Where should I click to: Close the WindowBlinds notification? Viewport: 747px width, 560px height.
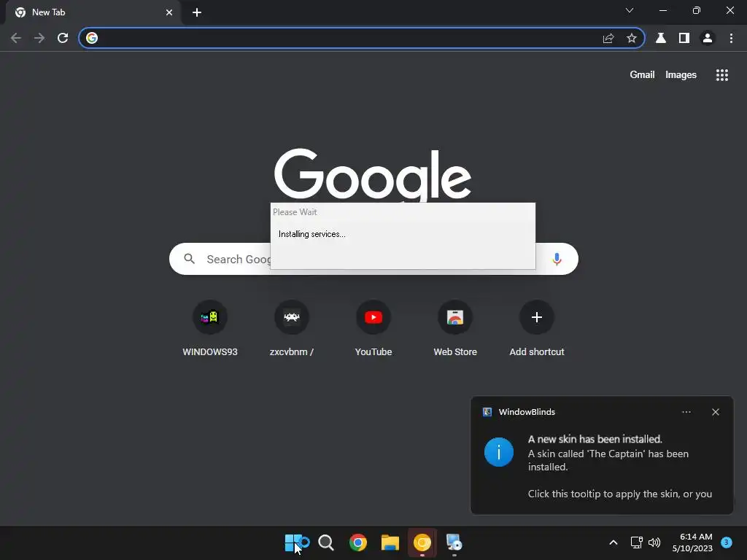coord(716,412)
